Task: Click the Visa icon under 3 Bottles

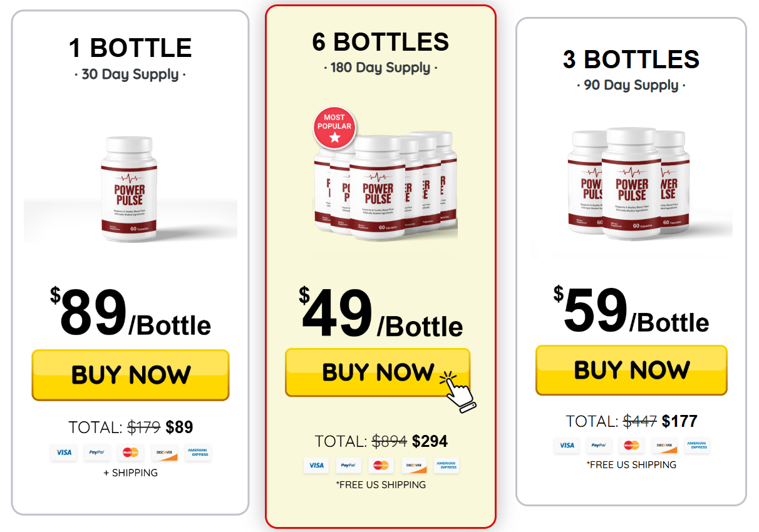Action: 567,445
